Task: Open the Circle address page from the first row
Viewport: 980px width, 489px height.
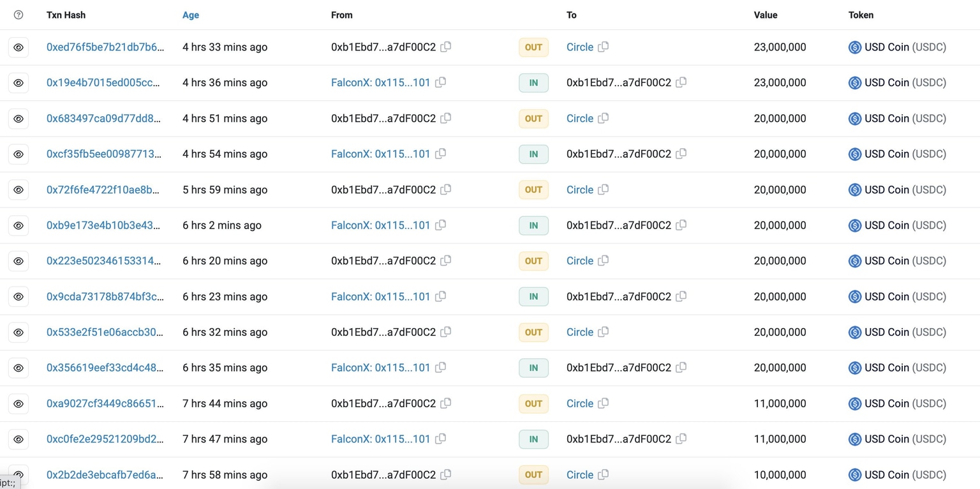Action: point(579,47)
